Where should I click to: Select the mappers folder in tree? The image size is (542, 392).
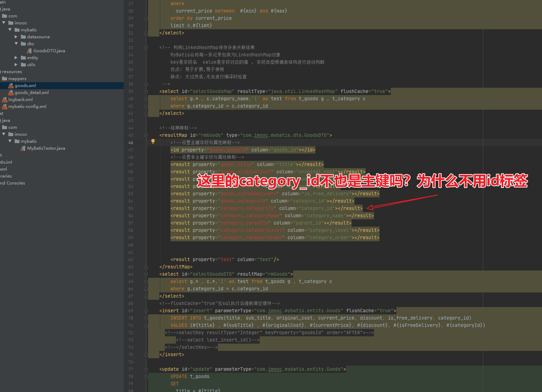pos(17,79)
